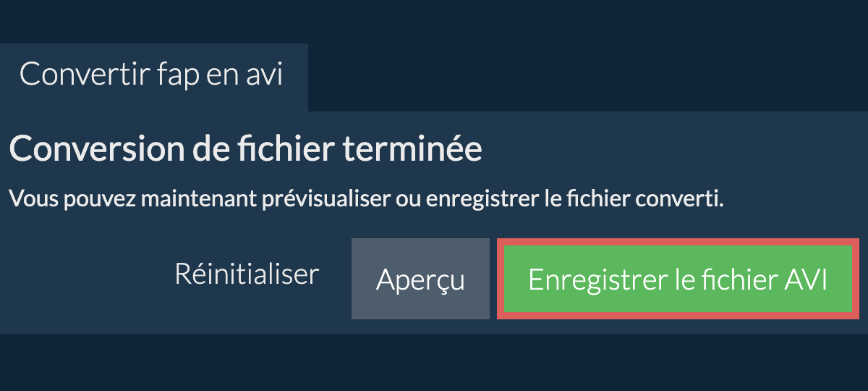Select the Réinitialiser link
Viewport: 868px width, 391px height.
pos(247,274)
